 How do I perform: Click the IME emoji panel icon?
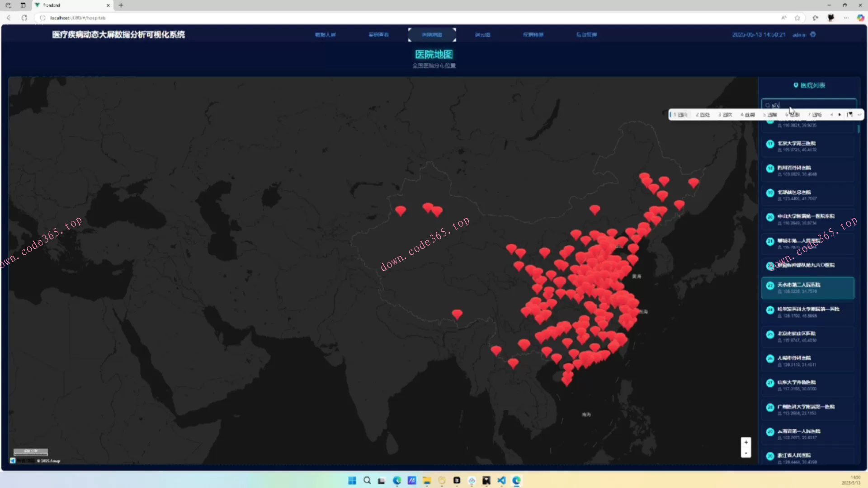[850, 115]
